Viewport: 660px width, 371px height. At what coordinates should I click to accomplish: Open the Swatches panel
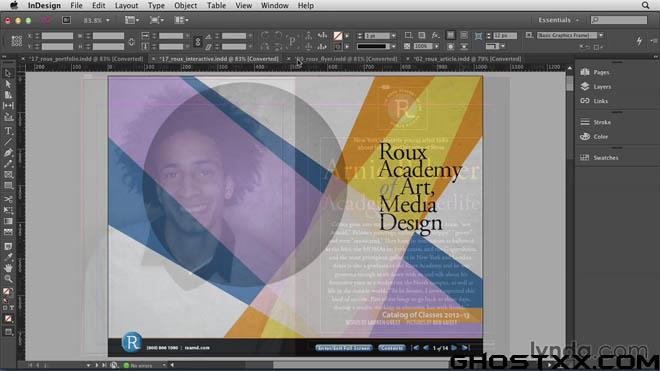[x=599, y=157]
